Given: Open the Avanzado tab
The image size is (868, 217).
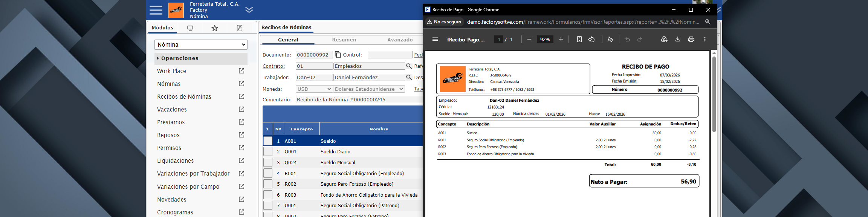Looking at the screenshot, I should pos(400,40).
